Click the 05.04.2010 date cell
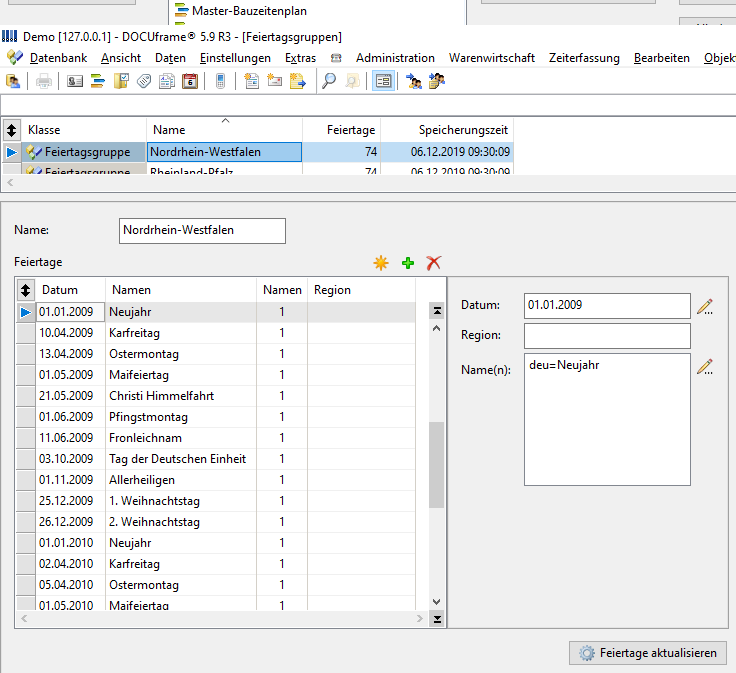The height and width of the screenshot is (673, 736). (70, 585)
